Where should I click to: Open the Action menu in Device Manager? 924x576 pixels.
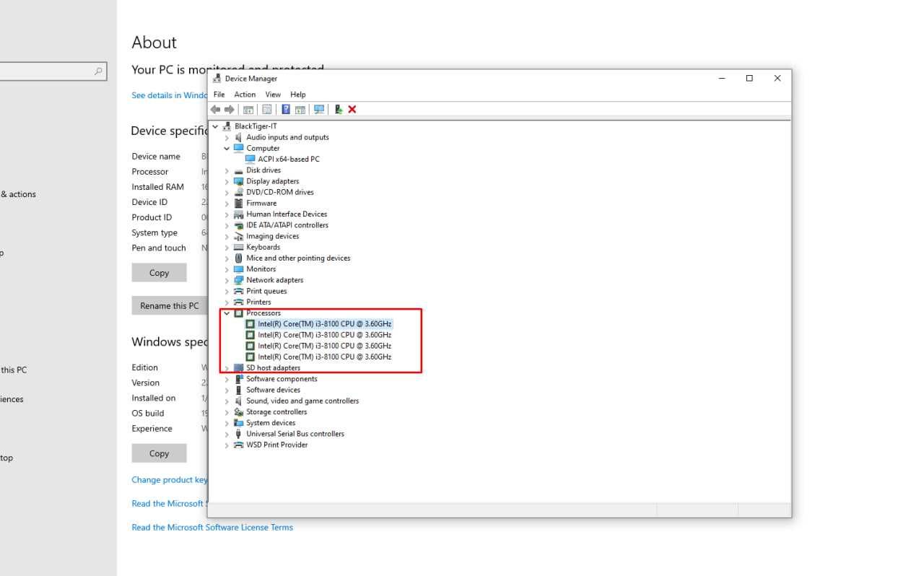[x=245, y=95]
